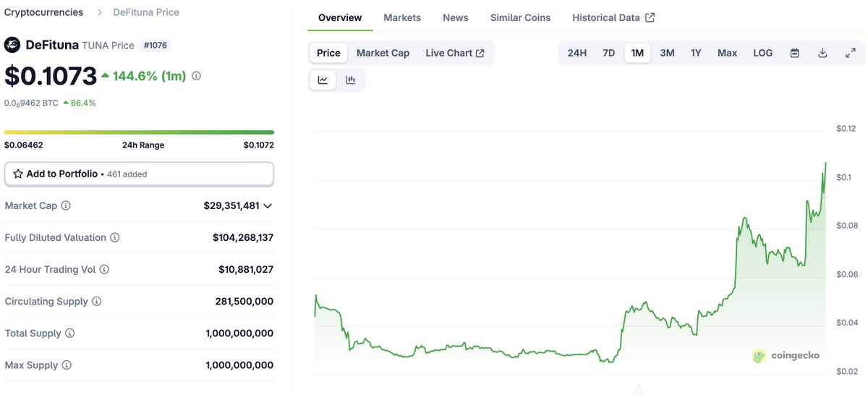
Task: Open the Market Cap info tooltip icon
Action: pyautogui.click(x=66, y=206)
